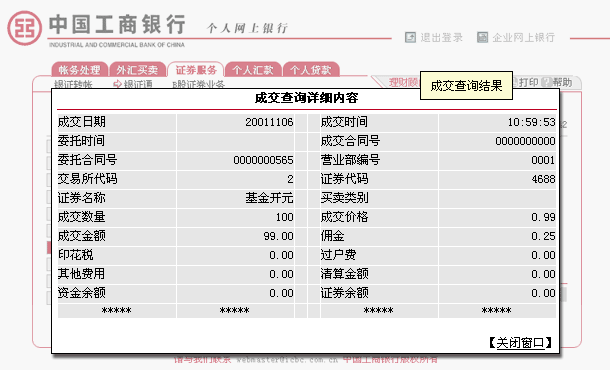Click the 退出登录 logout icon
This screenshot has width=610, height=370.
tap(410, 37)
